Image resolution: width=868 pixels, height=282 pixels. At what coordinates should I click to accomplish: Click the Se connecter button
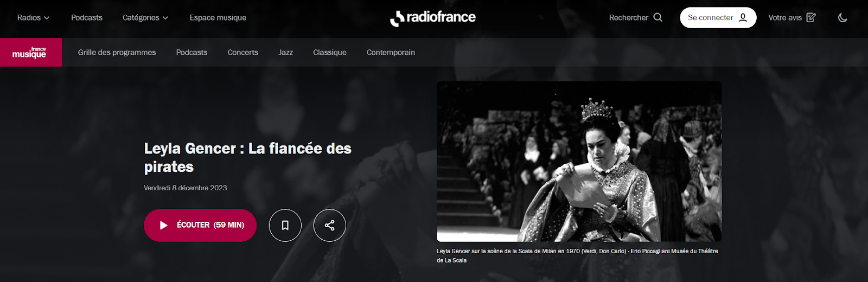point(718,17)
